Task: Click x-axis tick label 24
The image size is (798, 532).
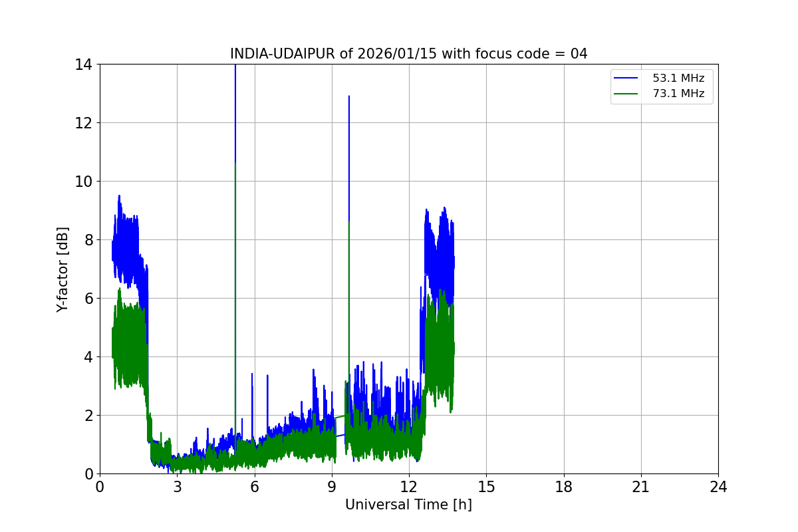Action: coord(718,487)
